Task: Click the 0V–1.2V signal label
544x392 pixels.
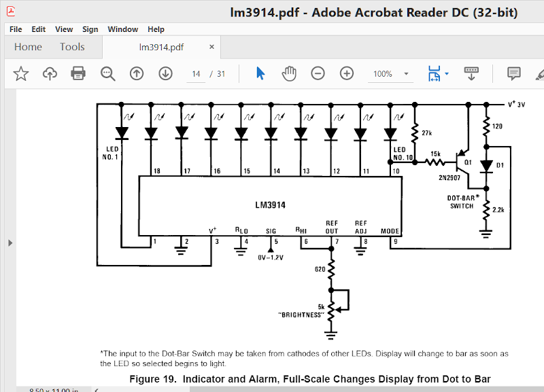Action: pos(271,257)
